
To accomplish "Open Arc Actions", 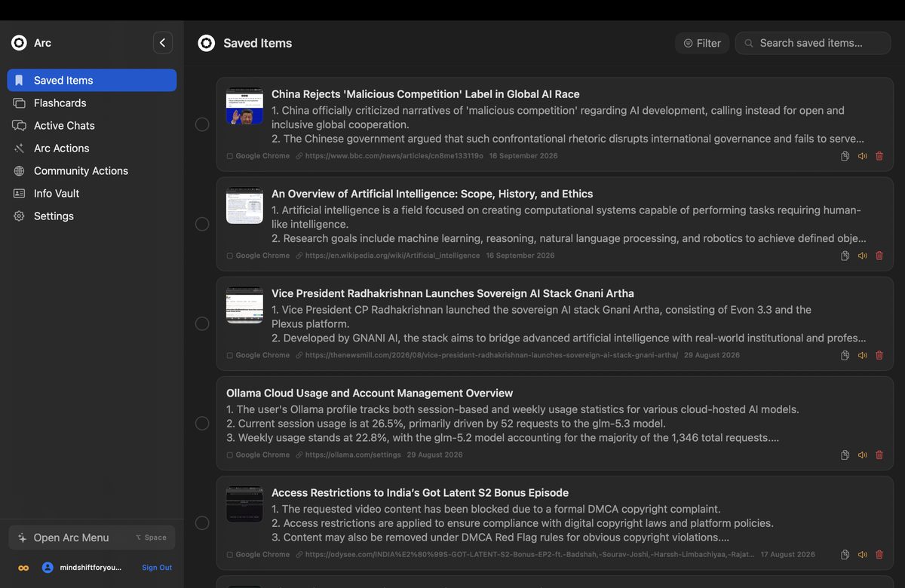I will (92, 148).
